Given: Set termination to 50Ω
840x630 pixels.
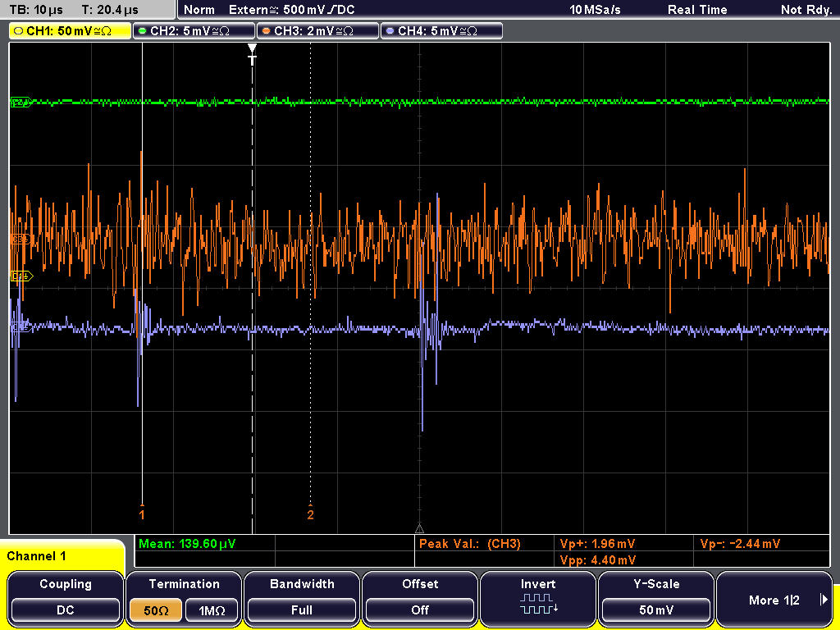Looking at the screenshot, I should coord(156,610).
